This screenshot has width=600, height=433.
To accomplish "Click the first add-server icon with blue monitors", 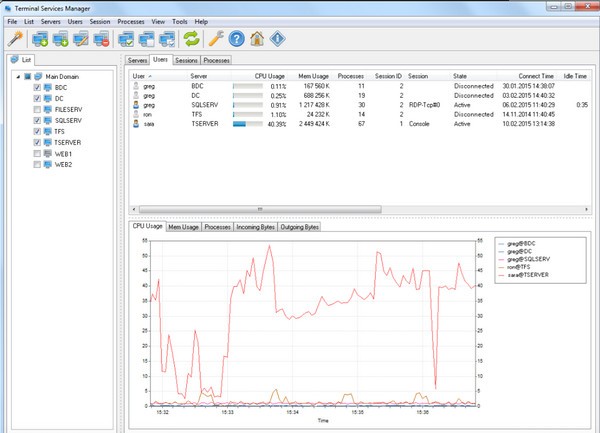I will click(x=40, y=39).
